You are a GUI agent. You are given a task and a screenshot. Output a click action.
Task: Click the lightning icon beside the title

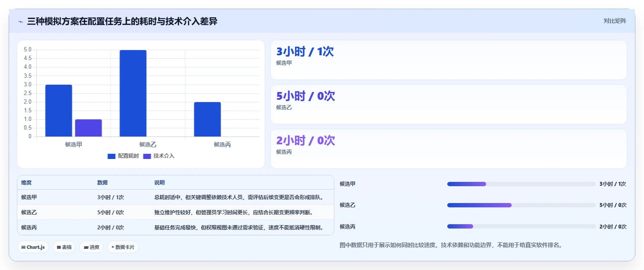(21, 22)
